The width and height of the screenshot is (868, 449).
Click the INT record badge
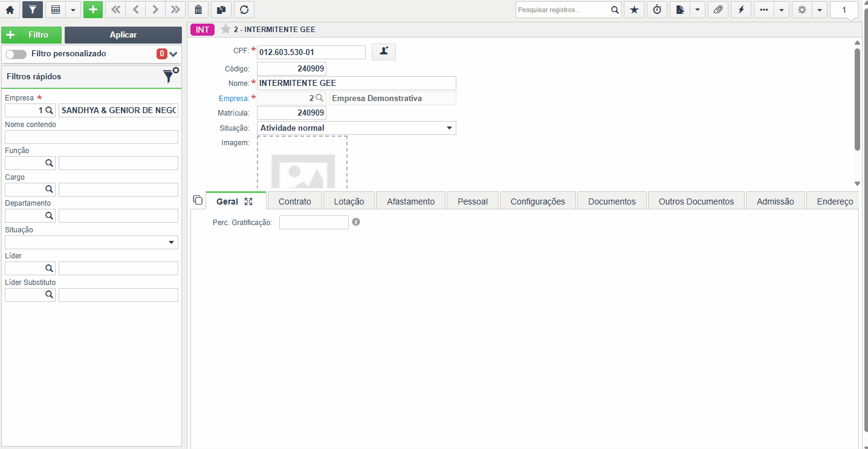pos(202,29)
